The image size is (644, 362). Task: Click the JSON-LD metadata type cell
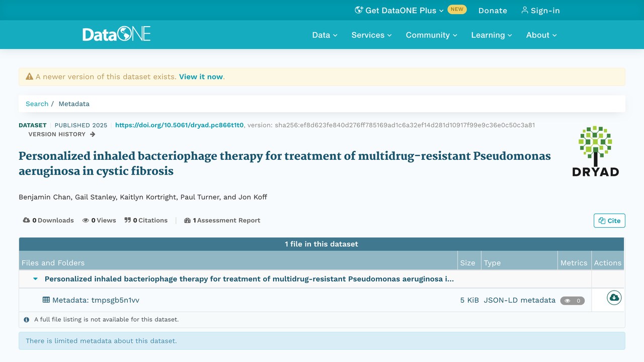(520, 300)
